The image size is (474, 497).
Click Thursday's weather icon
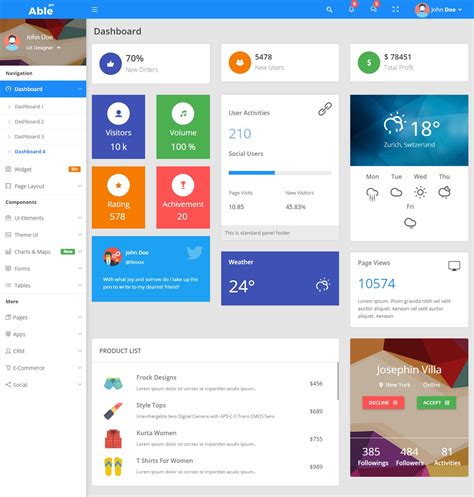tap(444, 192)
